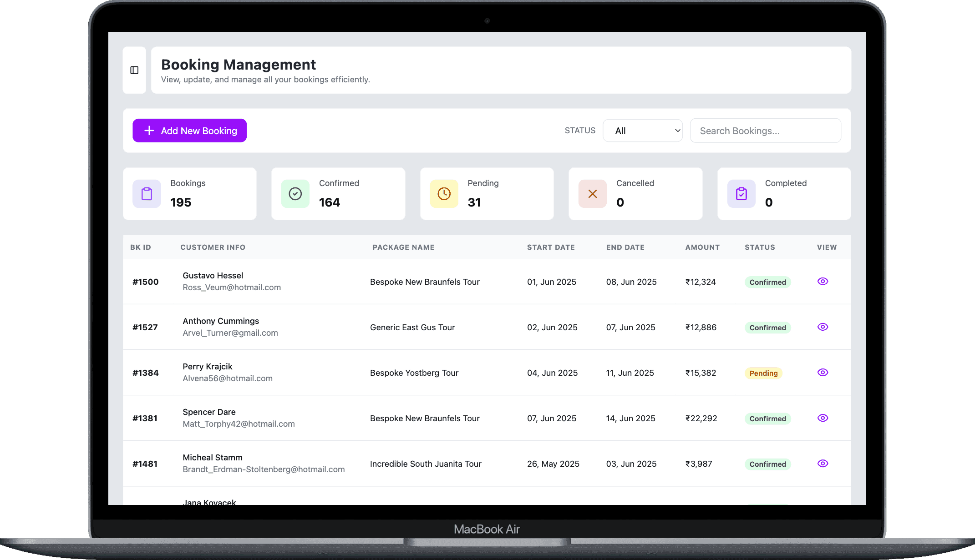This screenshot has height=560, width=975.
Task: Reveal Micheal Stamm's booking with the eye toggle
Action: [x=823, y=463]
